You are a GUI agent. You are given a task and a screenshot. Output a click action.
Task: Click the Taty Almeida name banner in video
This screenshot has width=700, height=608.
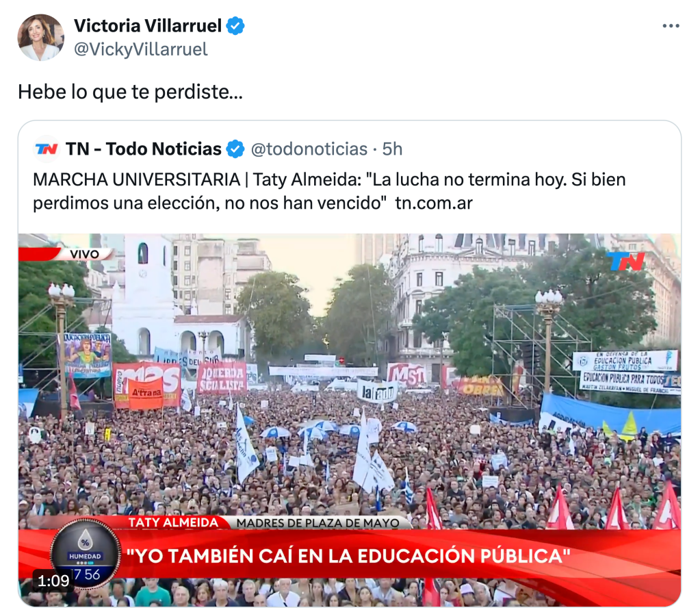[173, 522]
